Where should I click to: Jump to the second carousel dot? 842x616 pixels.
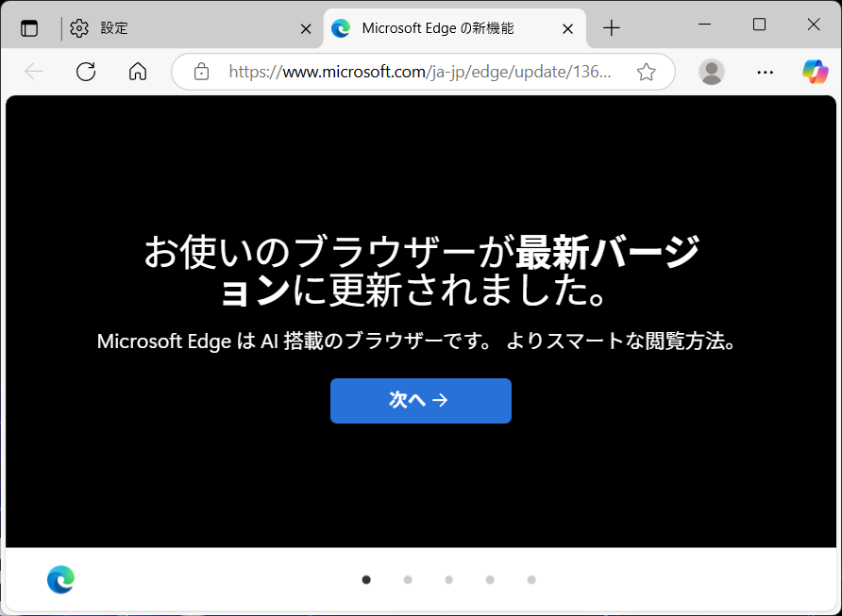(408, 579)
